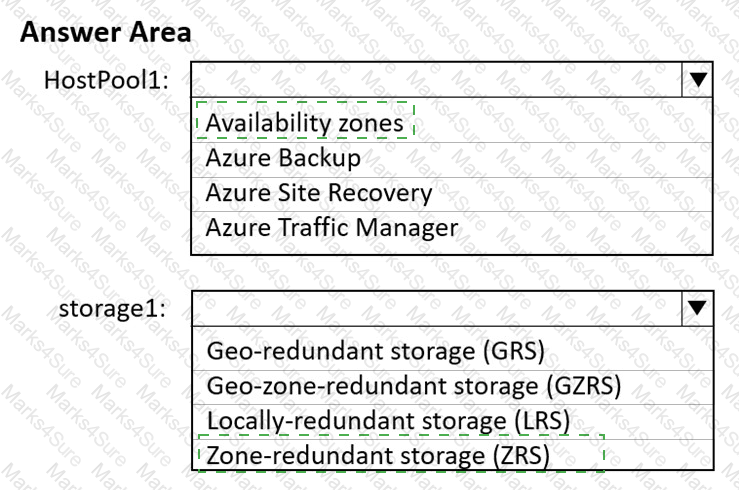Click the Answer Area heading

click(x=105, y=32)
